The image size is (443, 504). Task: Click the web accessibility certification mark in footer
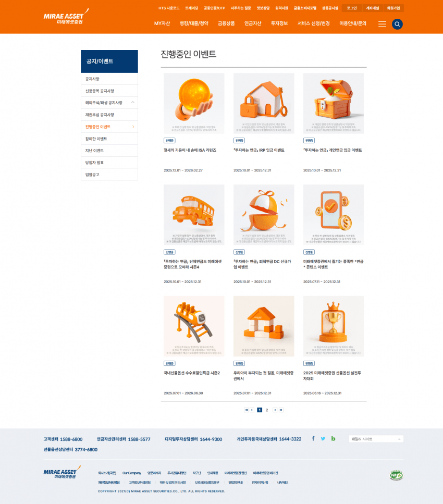tap(396, 475)
